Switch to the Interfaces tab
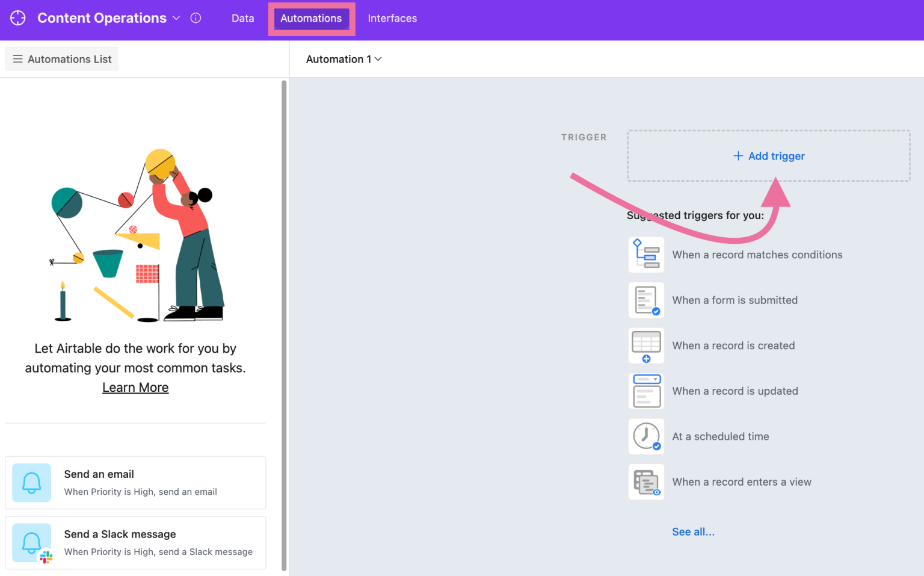The height and width of the screenshot is (576, 924). click(392, 18)
